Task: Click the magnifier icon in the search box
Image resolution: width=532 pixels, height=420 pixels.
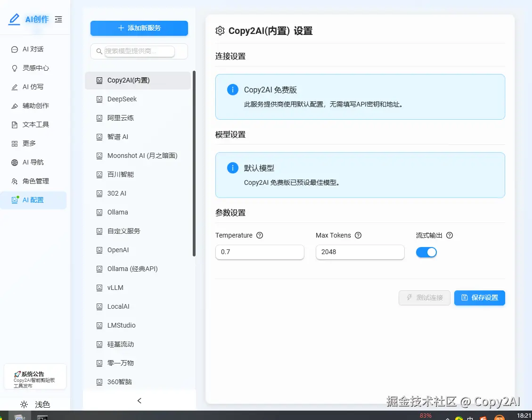Action: (x=99, y=51)
